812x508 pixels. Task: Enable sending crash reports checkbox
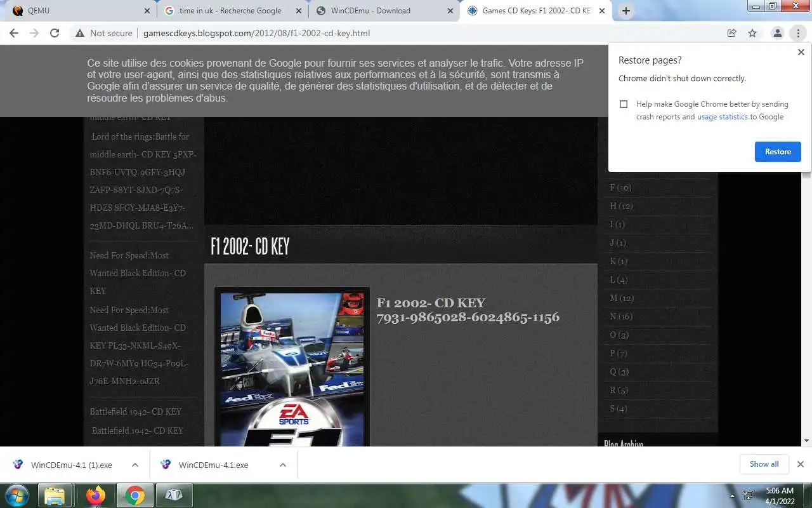(x=624, y=104)
